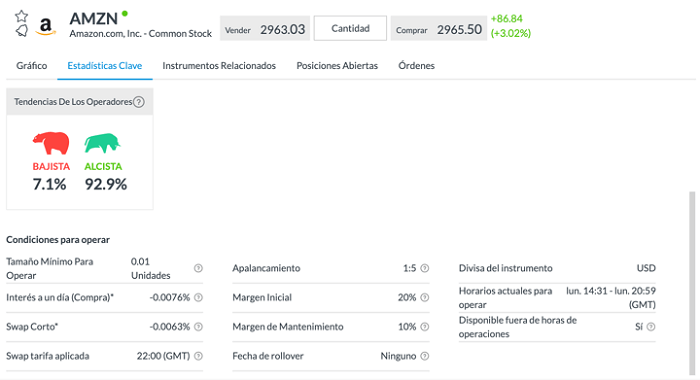Click the Cantidad input field
Screen dimensions: 700x380
tap(350, 29)
